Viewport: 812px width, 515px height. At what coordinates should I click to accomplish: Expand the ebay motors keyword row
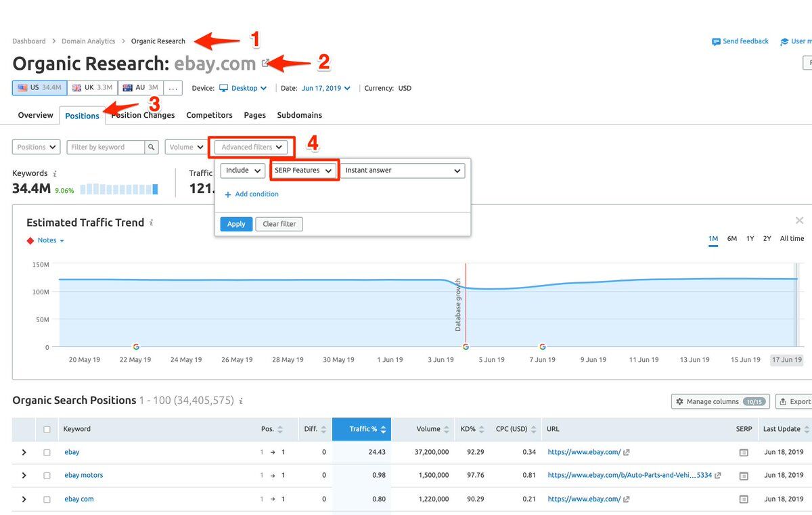point(24,476)
